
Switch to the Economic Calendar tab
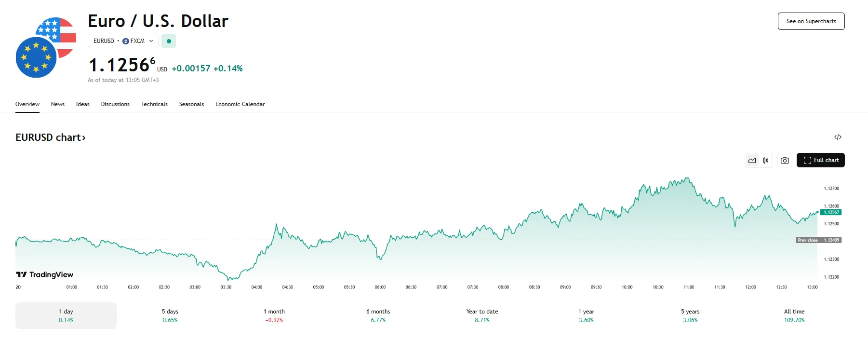(x=240, y=104)
